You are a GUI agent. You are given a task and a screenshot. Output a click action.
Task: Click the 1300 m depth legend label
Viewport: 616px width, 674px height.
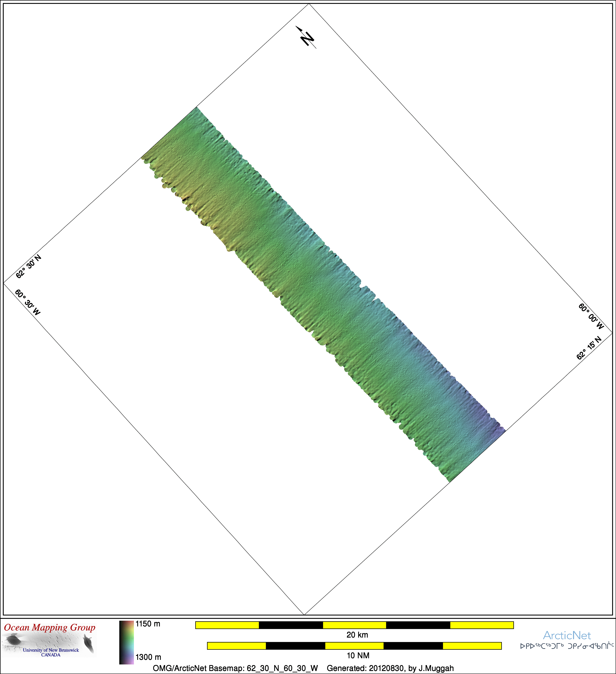tap(148, 657)
